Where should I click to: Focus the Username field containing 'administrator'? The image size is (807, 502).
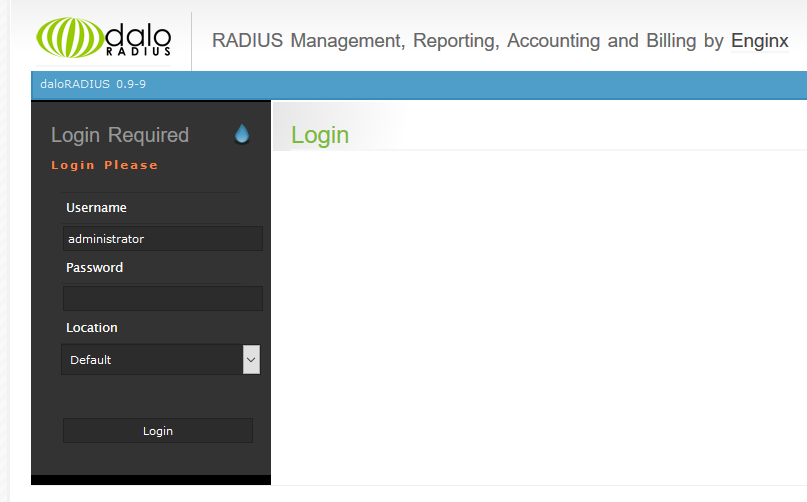(x=162, y=239)
